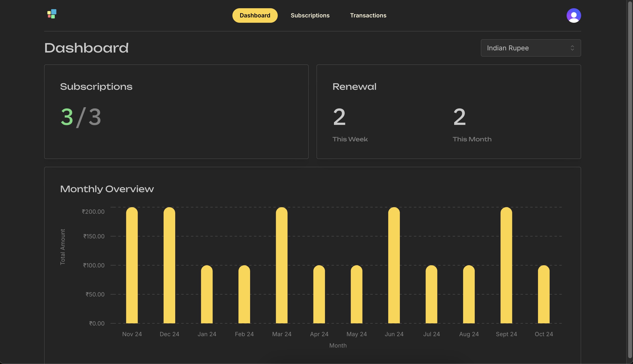
Task: Click the Subscriptions card heading
Action: coord(96,87)
